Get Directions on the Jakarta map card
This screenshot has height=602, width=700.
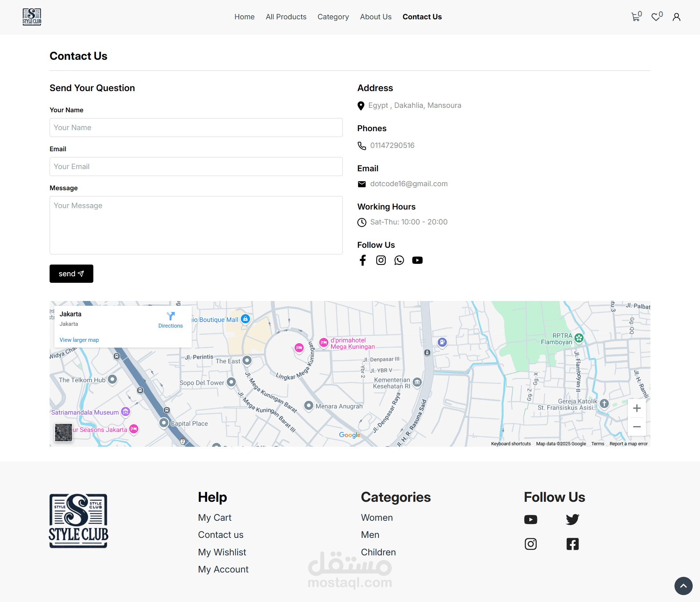170,320
